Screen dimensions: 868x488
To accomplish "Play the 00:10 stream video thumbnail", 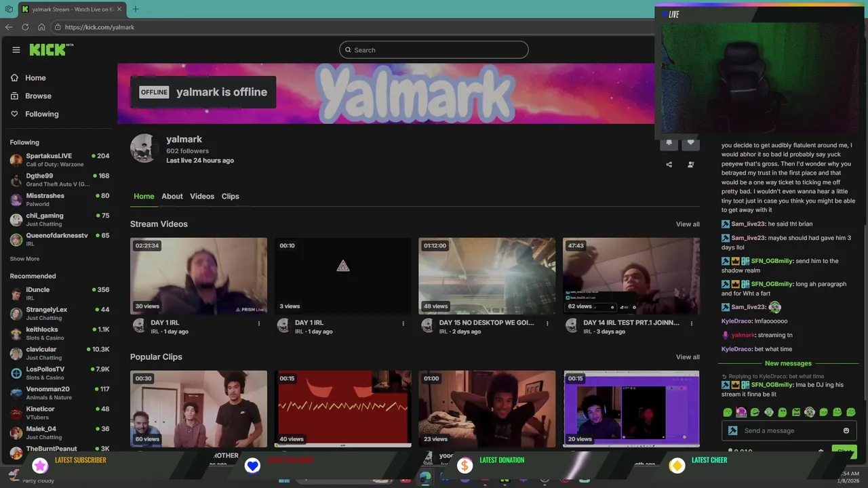I will pos(342,276).
